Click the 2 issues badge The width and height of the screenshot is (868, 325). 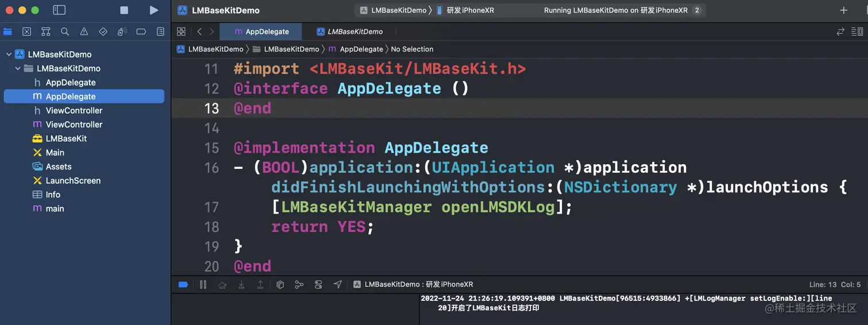(697, 10)
